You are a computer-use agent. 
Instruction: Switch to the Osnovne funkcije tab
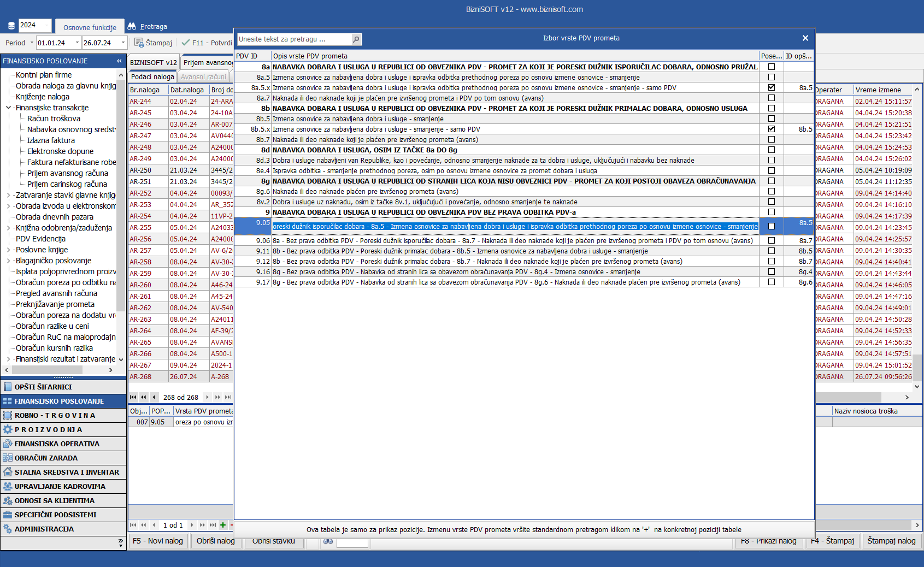coord(90,27)
